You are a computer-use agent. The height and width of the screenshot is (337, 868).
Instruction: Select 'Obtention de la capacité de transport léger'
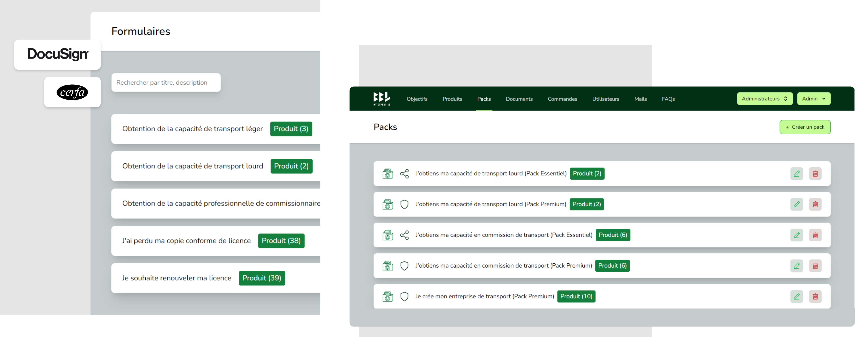(x=192, y=129)
